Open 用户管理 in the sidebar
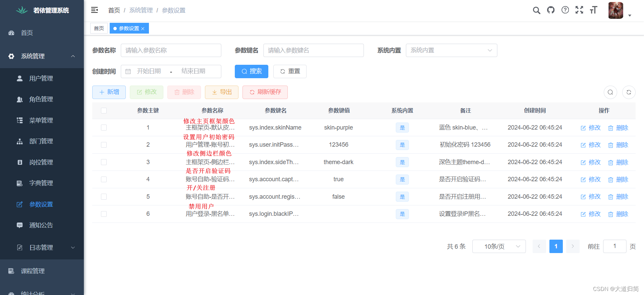This screenshot has height=295, width=644. tap(42, 79)
